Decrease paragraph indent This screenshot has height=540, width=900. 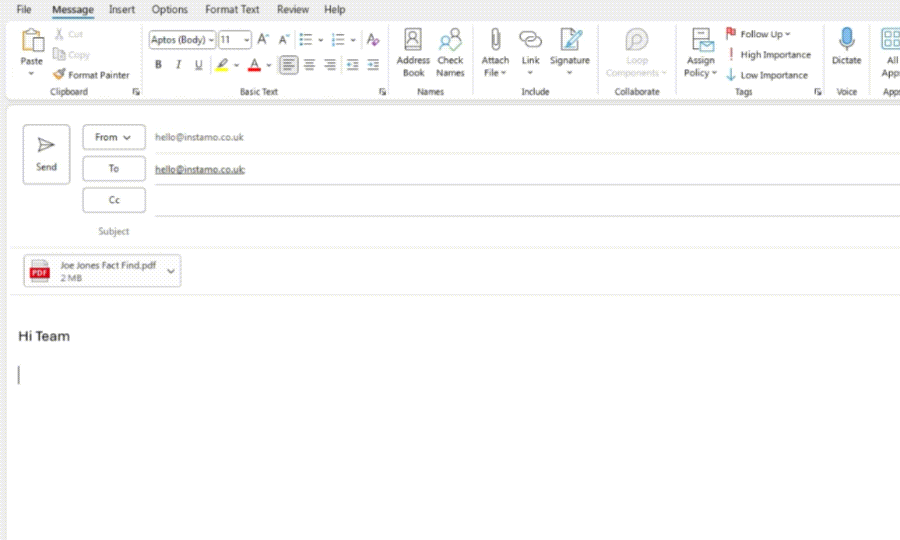click(352, 65)
